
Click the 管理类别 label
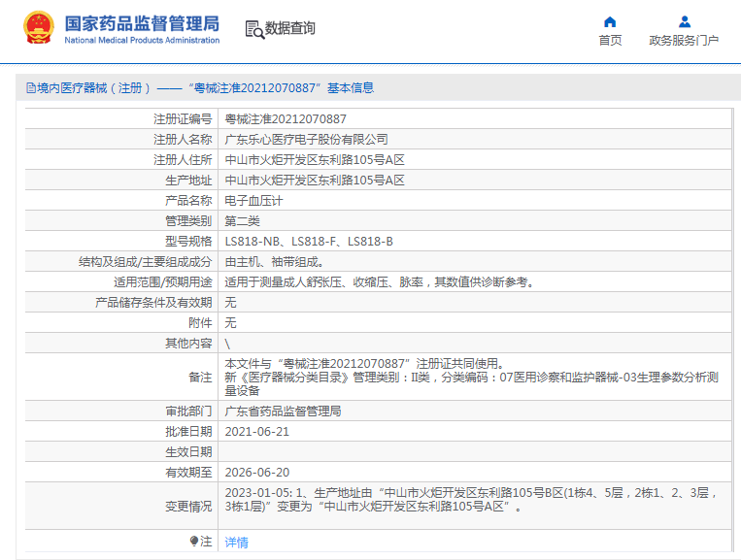(x=188, y=221)
